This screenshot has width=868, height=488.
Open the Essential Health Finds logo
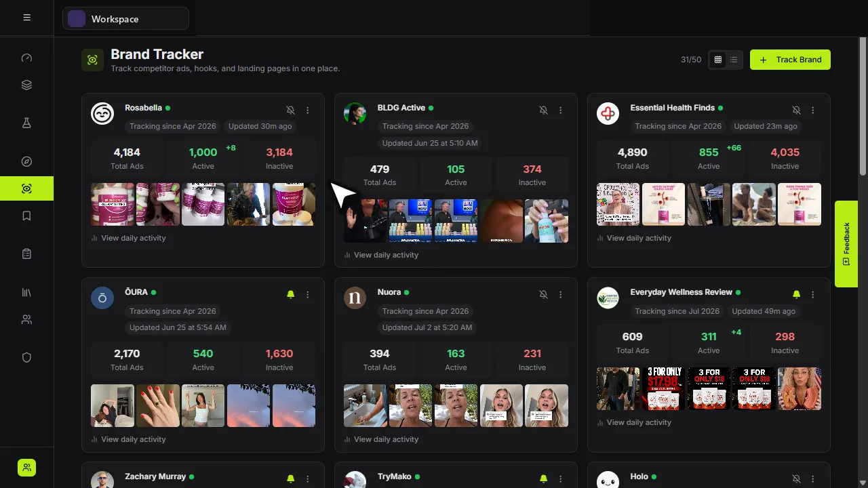[x=608, y=113]
